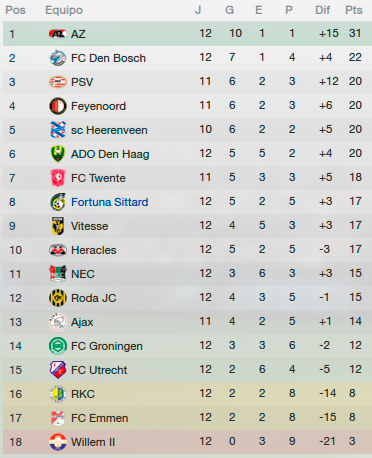
Task: Sort by the Dif column header
Action: 322,10
